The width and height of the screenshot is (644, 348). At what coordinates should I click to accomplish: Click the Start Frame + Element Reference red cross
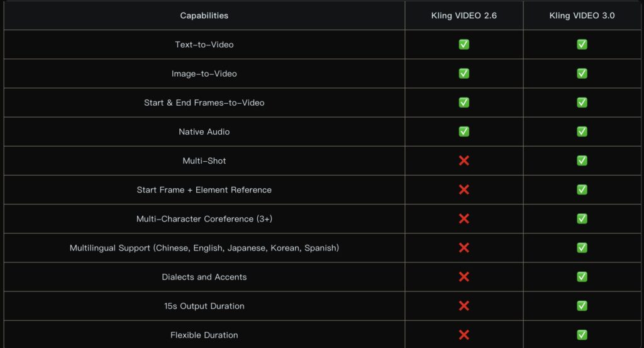(x=464, y=189)
